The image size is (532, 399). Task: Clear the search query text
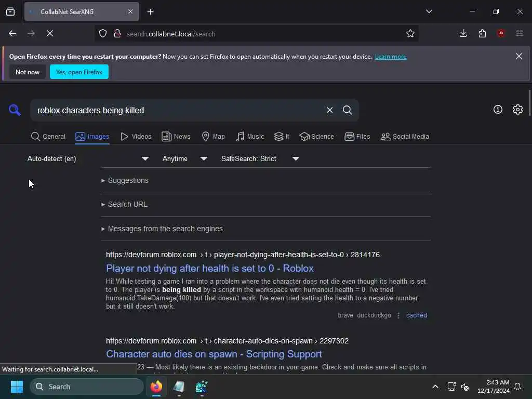pos(329,110)
